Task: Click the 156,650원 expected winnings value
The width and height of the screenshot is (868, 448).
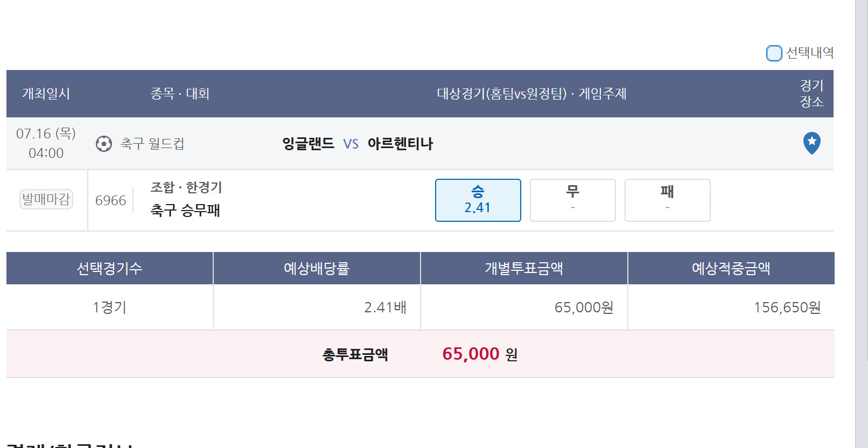Action: [787, 307]
